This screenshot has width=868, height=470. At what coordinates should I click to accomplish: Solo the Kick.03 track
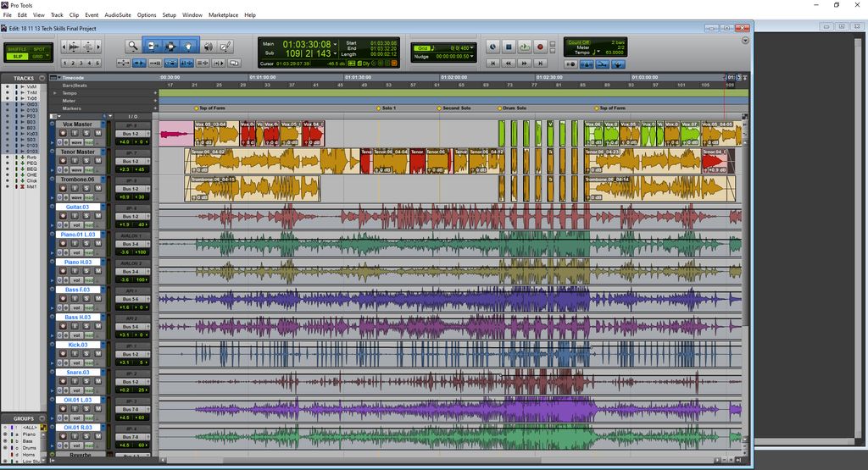(x=86, y=354)
